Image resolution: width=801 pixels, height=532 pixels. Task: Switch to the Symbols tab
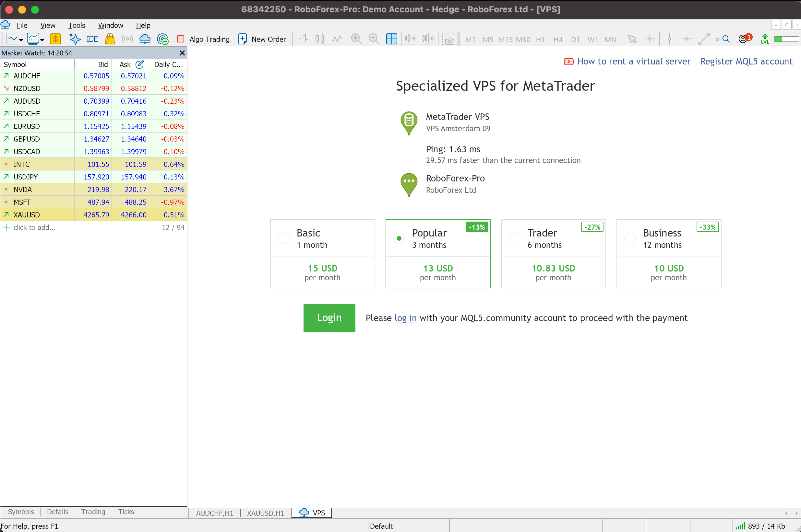(21, 512)
